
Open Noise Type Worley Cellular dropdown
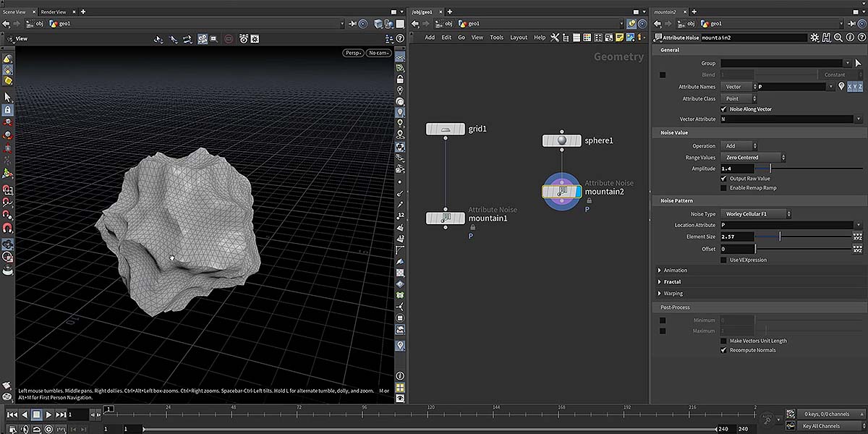[x=756, y=214]
